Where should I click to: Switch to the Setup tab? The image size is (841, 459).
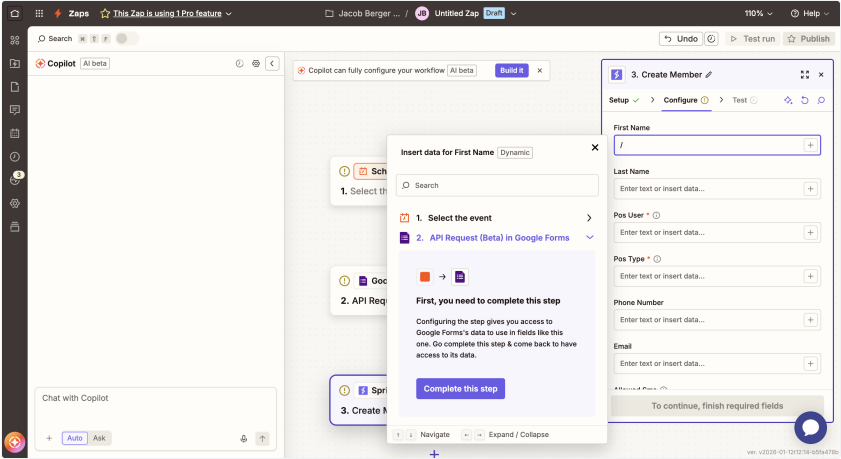[x=624, y=100]
